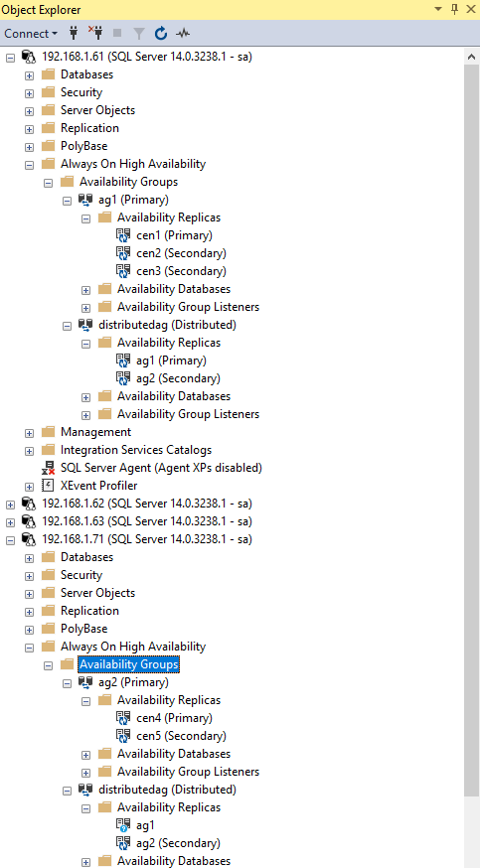Select the cen2 (Secondary) replica icon
The width and height of the screenshot is (480, 868).
click(x=123, y=253)
